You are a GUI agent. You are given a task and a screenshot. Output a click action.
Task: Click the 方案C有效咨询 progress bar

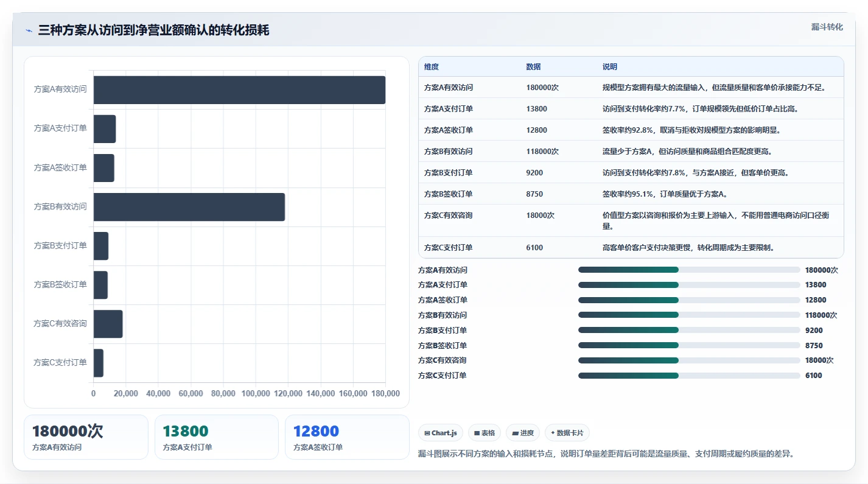[x=689, y=360]
